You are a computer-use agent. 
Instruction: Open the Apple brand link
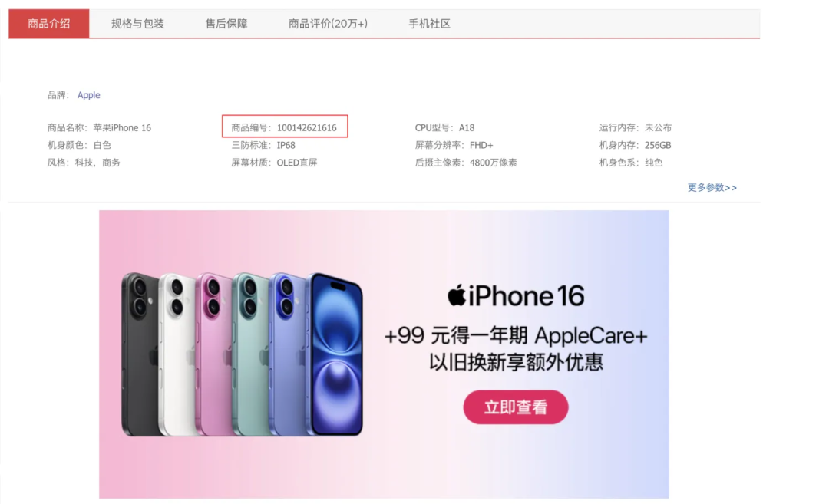89,95
